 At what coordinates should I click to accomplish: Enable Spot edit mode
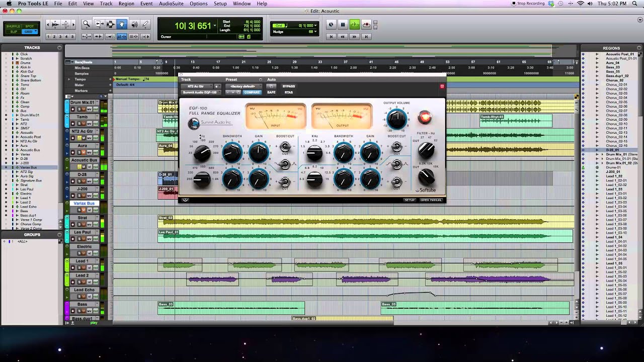coord(30,26)
